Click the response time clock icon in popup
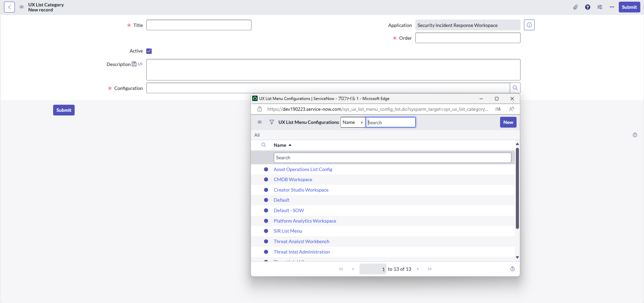Image resolution: width=644 pixels, height=303 pixels. pyautogui.click(x=513, y=269)
